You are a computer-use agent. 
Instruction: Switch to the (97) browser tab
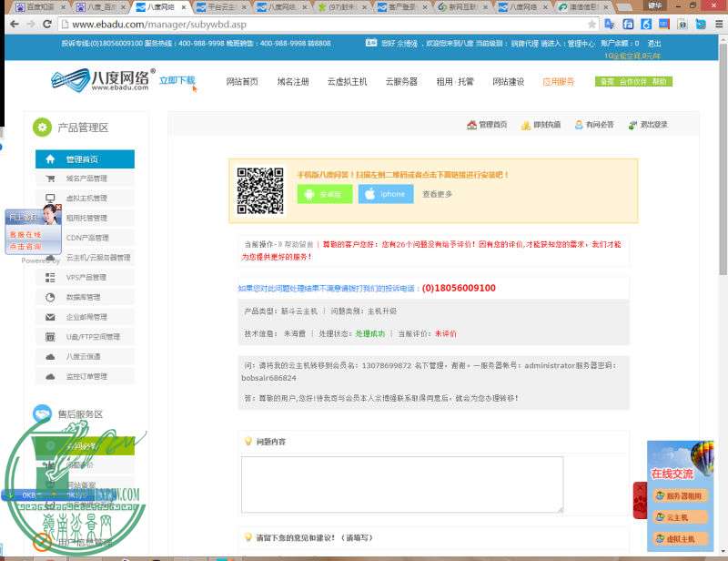342,7
